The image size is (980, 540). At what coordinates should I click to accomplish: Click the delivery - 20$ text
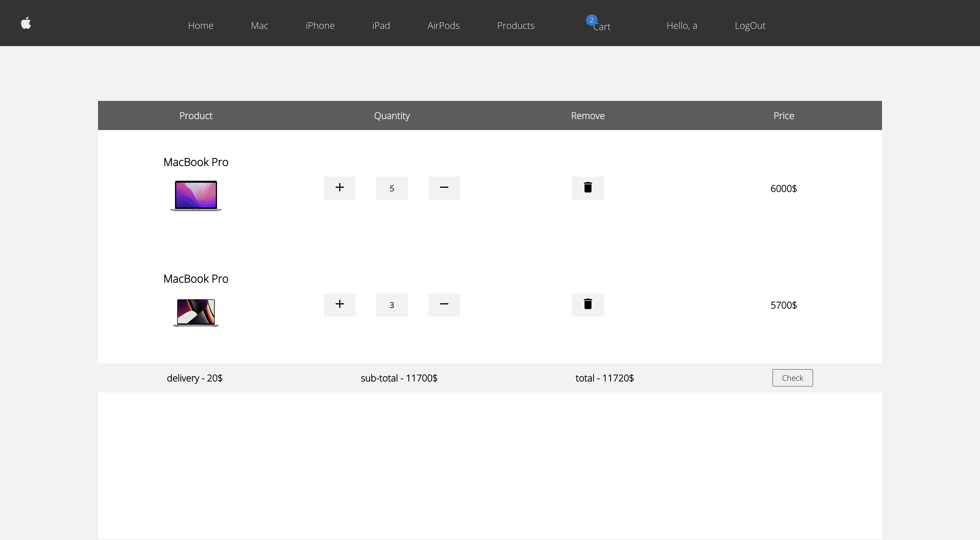tap(195, 378)
